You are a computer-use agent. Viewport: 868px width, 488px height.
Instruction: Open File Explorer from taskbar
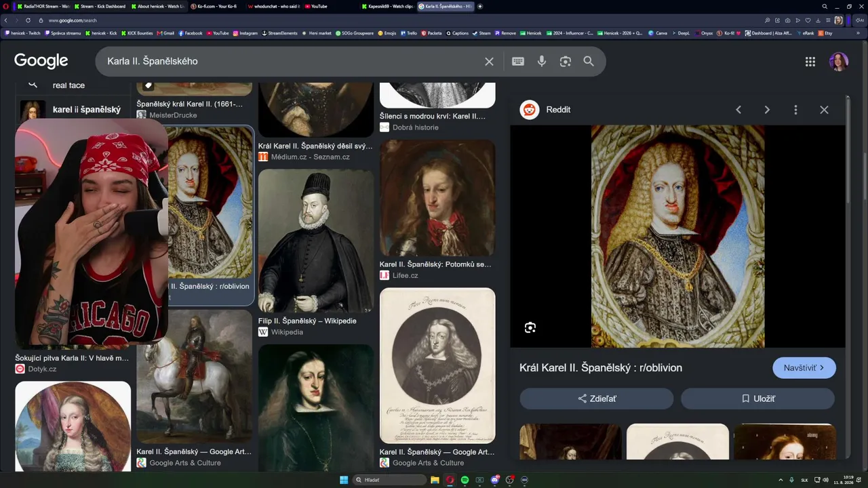(435, 480)
